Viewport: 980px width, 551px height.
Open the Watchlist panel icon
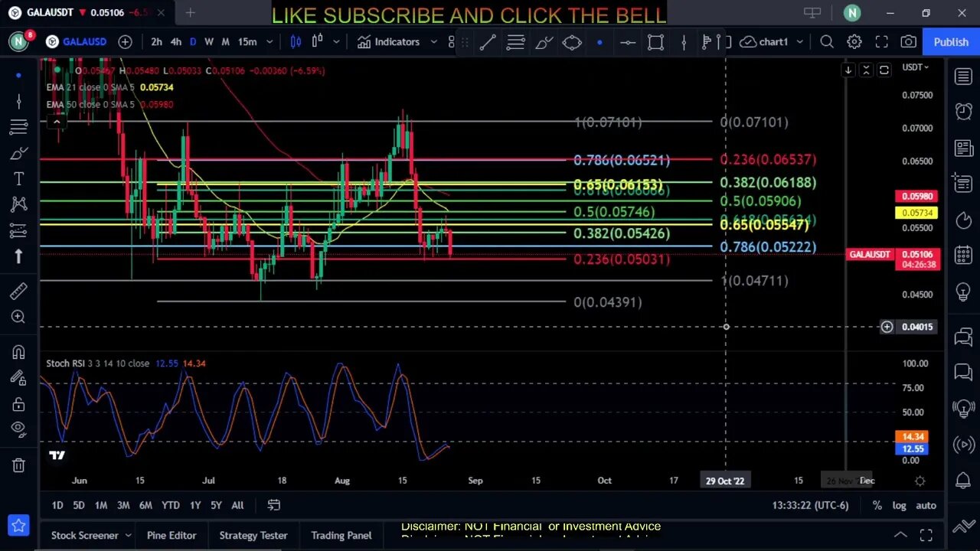point(963,77)
